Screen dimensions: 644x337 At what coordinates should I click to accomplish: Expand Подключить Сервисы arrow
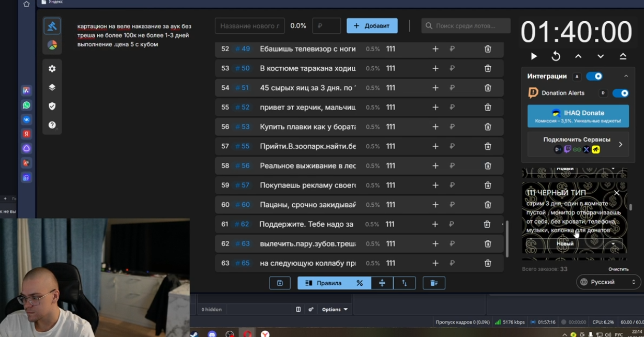pyautogui.click(x=621, y=145)
